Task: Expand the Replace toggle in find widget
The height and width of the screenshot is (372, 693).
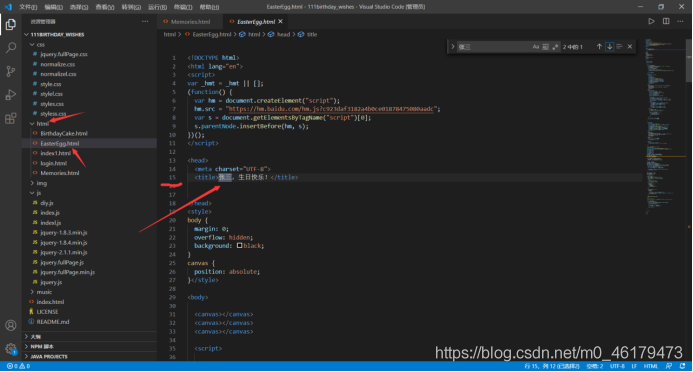Action: click(452, 46)
